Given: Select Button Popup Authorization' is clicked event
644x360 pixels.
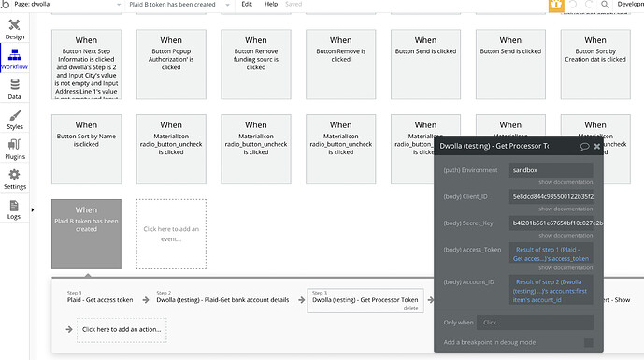Looking at the screenshot, I should pyautogui.click(x=171, y=65).
